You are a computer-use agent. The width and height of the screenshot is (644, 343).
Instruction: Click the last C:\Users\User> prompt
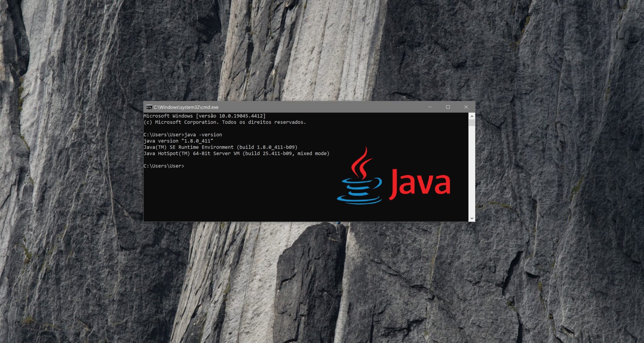pos(164,166)
